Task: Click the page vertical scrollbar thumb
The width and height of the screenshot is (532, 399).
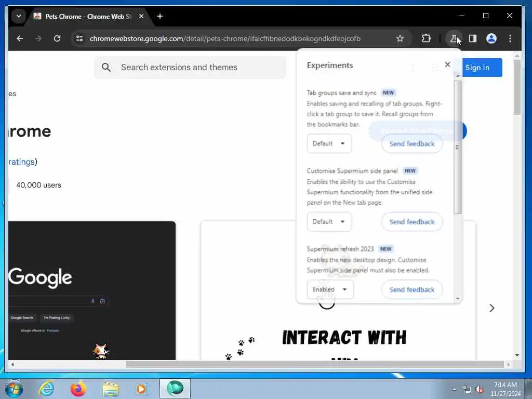Action: click(517, 87)
